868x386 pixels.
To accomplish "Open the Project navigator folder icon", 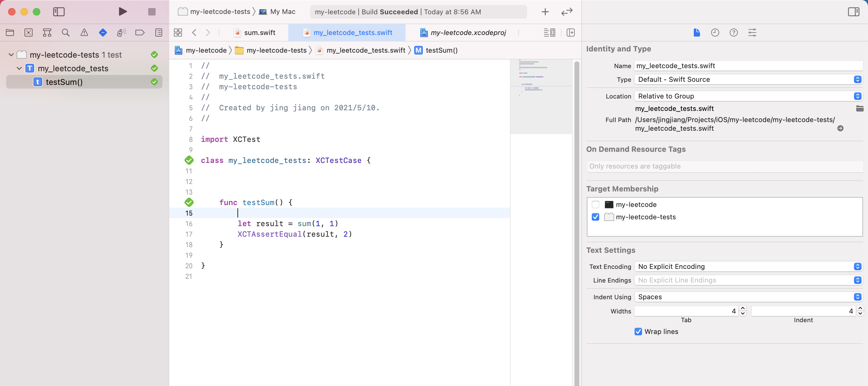I will pyautogui.click(x=10, y=33).
